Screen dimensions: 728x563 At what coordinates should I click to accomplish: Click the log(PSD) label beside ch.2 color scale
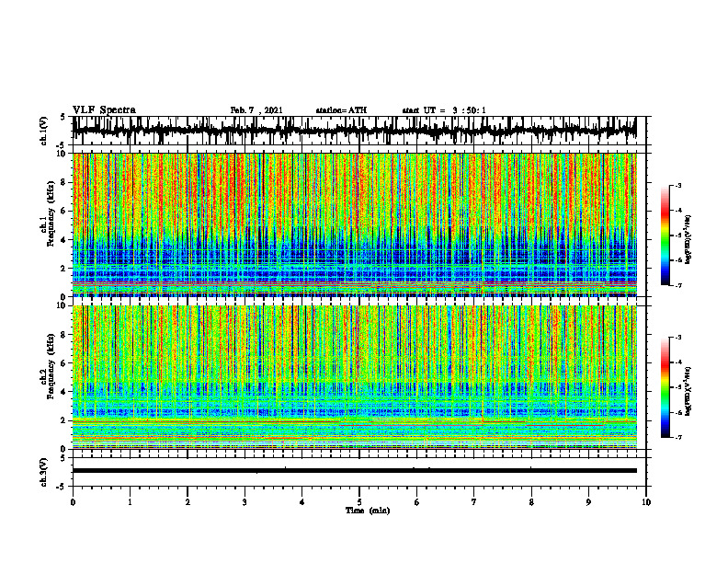click(x=689, y=390)
